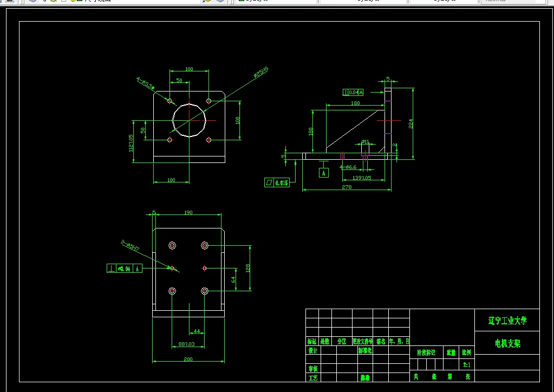Click the 辽宁工业大学 title block text

pos(507,321)
